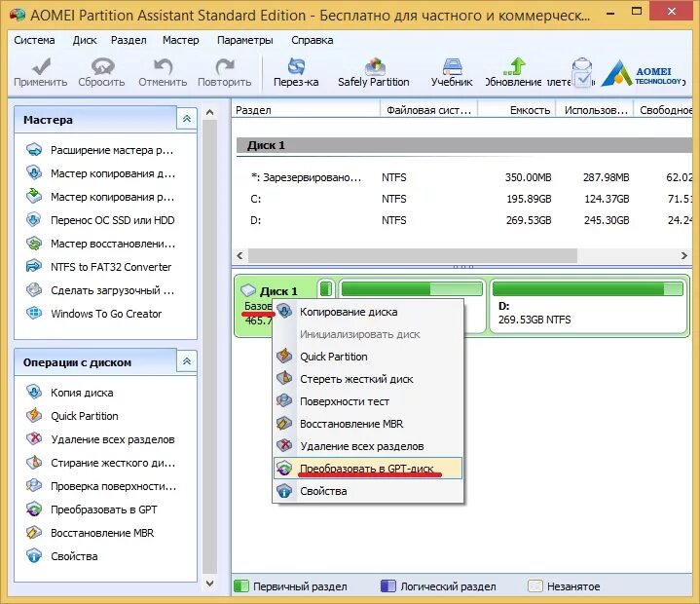Click the Quick Partition icon in the side panel
The width and height of the screenshot is (700, 604).
click(34, 416)
